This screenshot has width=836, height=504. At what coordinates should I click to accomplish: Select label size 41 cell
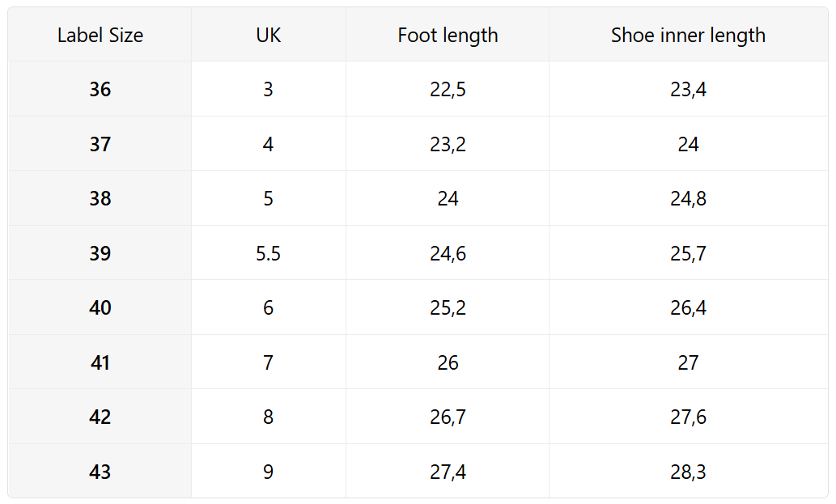tap(100, 363)
